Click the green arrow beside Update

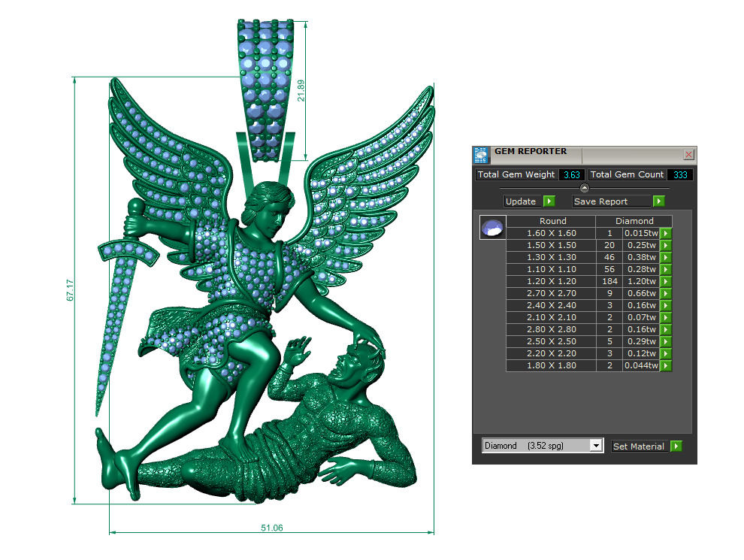[549, 201]
